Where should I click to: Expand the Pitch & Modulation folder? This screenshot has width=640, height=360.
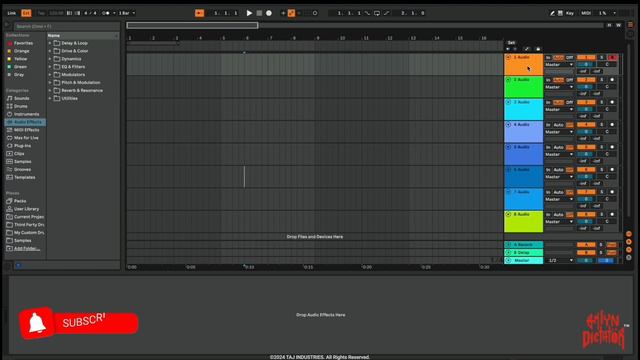click(x=50, y=82)
